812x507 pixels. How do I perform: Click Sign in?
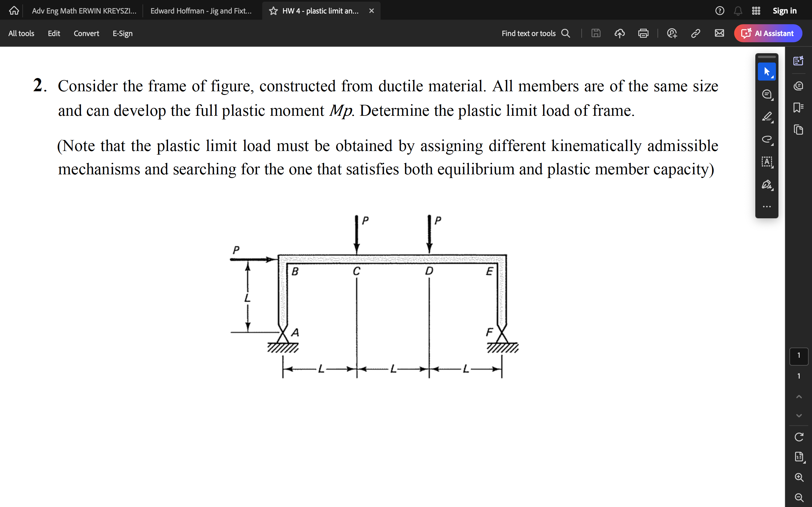point(785,10)
